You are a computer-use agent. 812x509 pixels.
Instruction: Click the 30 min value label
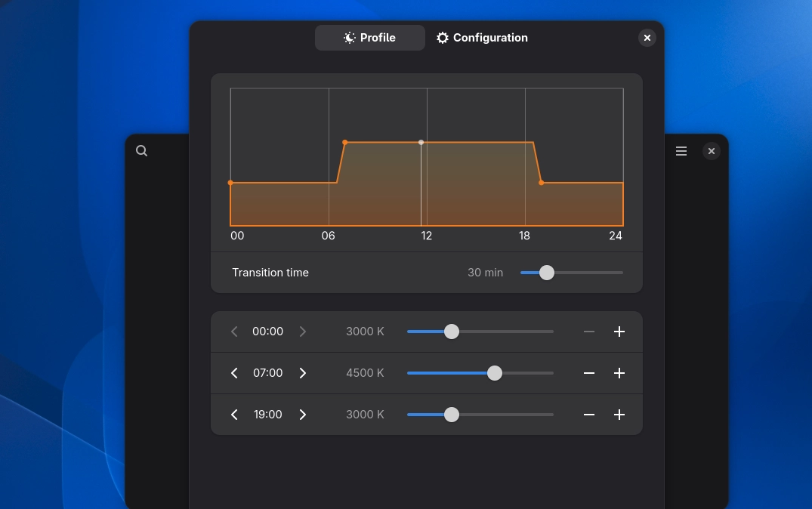coord(485,273)
